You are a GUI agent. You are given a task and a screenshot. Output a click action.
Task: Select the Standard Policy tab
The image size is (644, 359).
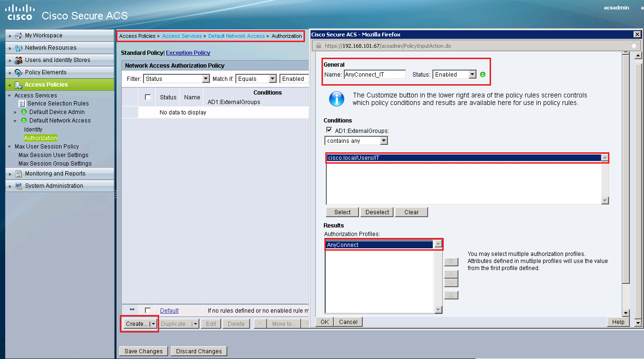142,53
